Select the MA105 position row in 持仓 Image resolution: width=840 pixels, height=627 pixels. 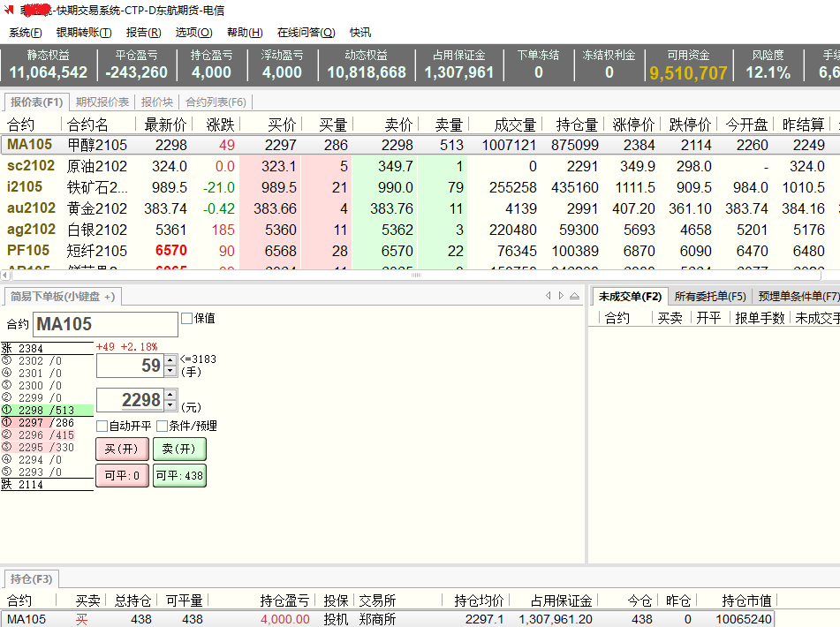point(387,620)
